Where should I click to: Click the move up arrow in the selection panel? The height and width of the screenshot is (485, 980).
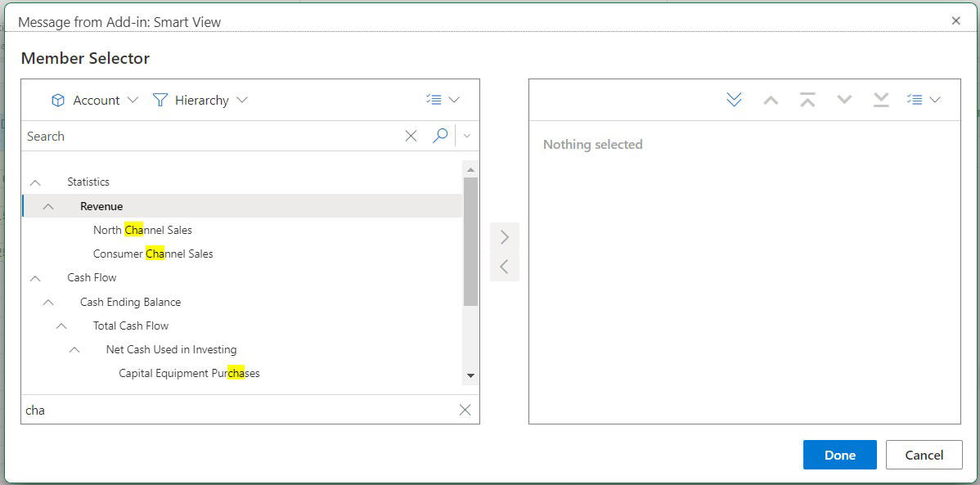771,98
